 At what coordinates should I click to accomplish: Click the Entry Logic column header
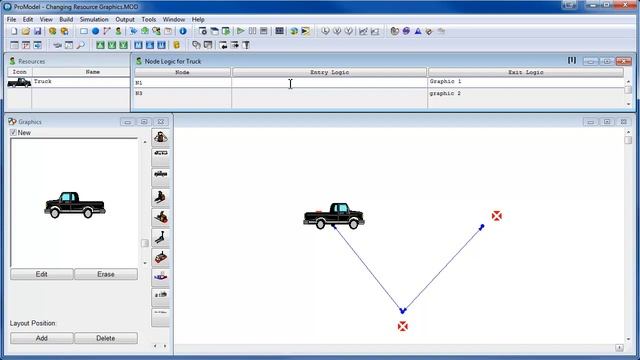(329, 72)
